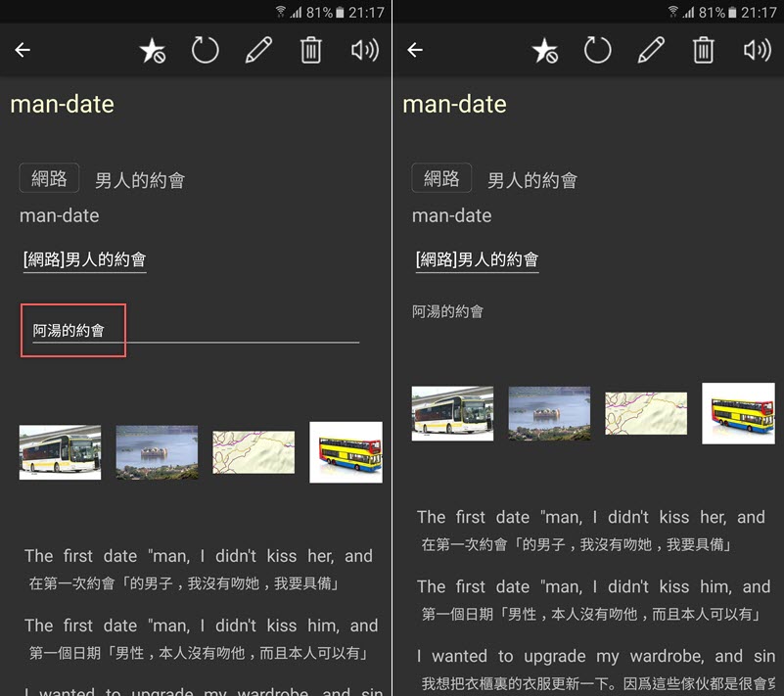Viewport: 784px width, 696px height.
Task: Tap the star favorite icon in the left screen
Action: [x=153, y=51]
